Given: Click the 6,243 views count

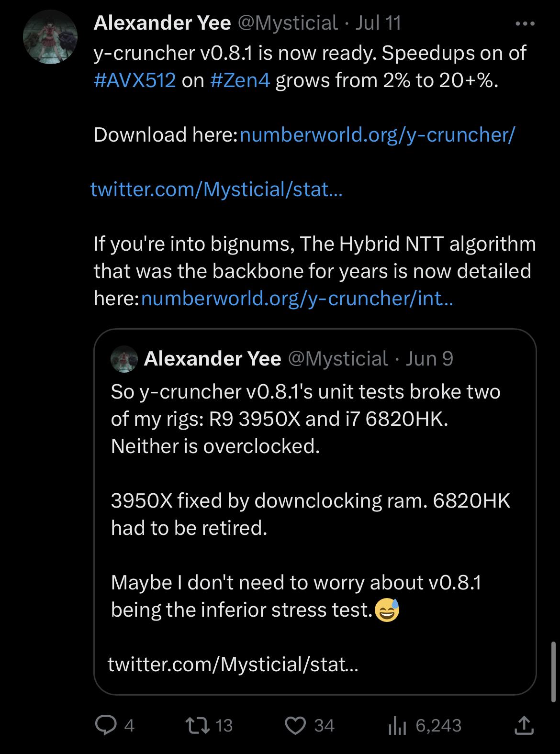Looking at the screenshot, I should pos(438,726).
